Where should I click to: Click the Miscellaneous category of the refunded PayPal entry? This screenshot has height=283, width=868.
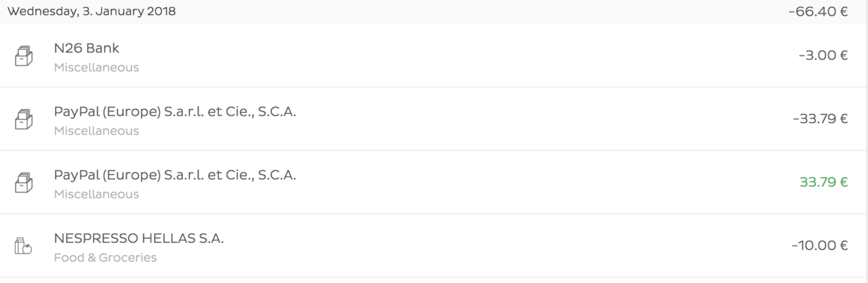(96, 194)
